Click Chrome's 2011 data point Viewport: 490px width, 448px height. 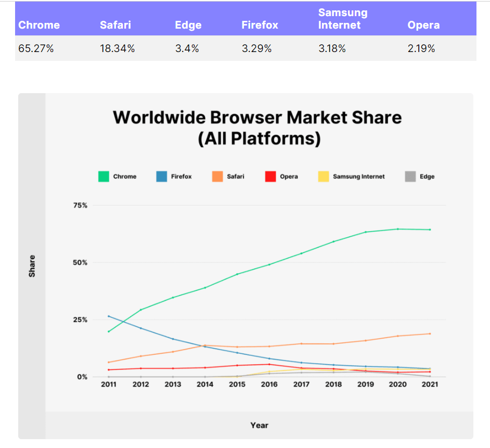click(109, 331)
